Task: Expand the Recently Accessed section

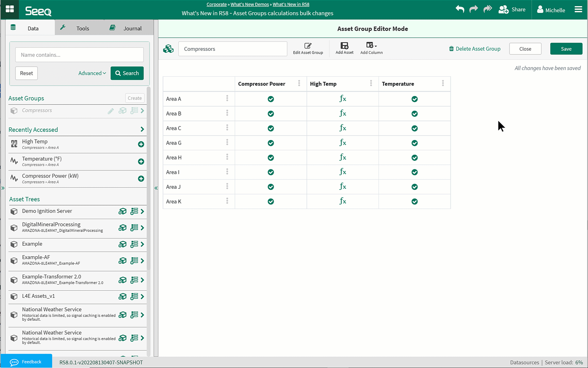Action: tap(142, 129)
